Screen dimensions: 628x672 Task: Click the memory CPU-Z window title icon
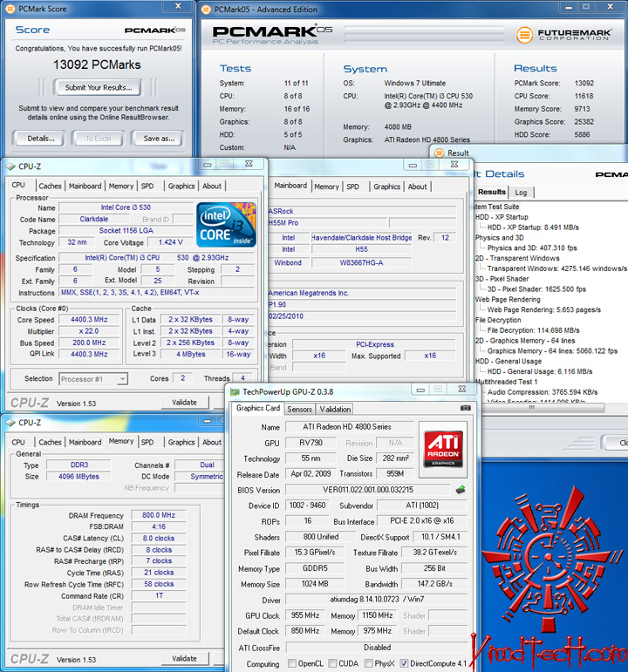(x=11, y=423)
